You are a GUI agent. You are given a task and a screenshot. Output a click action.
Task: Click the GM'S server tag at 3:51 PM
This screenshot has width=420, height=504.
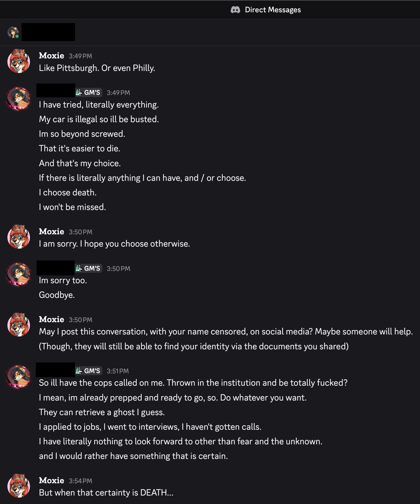pos(89,371)
